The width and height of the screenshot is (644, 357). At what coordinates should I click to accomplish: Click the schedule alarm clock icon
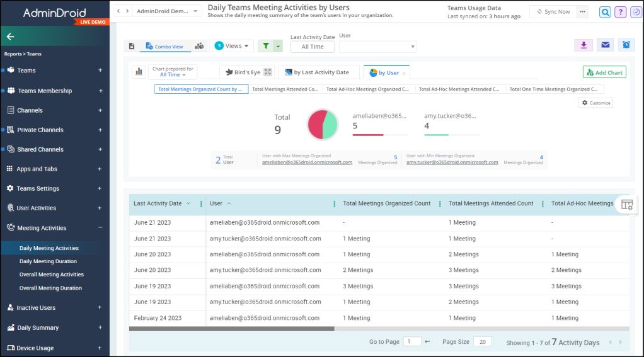click(626, 45)
